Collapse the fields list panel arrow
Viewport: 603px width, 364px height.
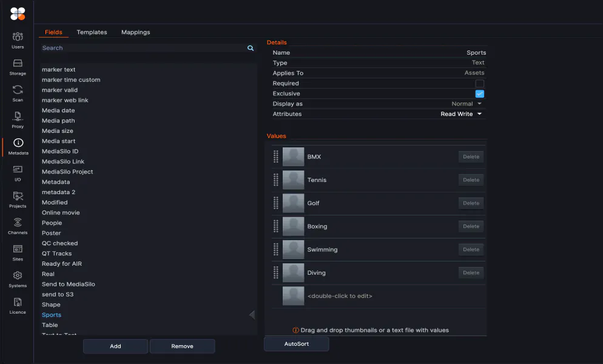[x=252, y=315]
